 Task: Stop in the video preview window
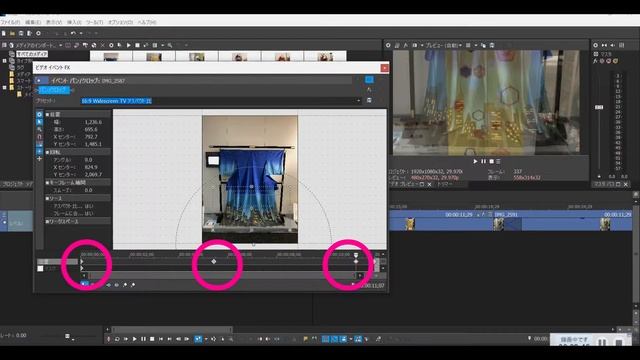point(491,162)
